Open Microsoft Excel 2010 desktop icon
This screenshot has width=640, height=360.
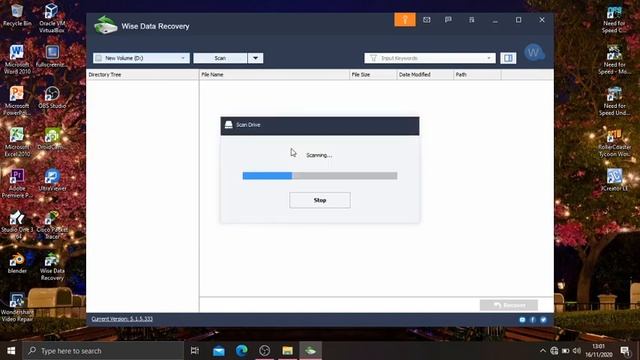point(17,142)
